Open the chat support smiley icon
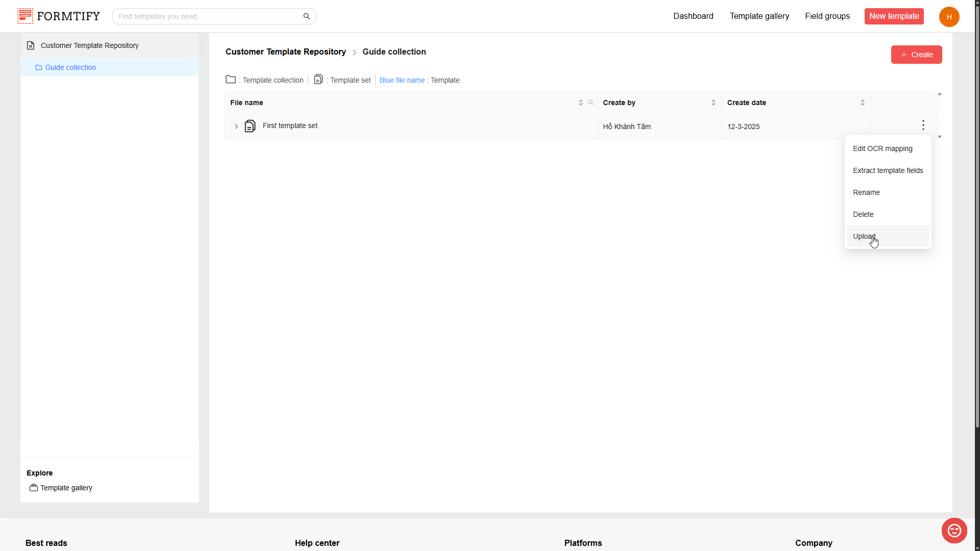This screenshot has width=980, height=551. [954, 531]
